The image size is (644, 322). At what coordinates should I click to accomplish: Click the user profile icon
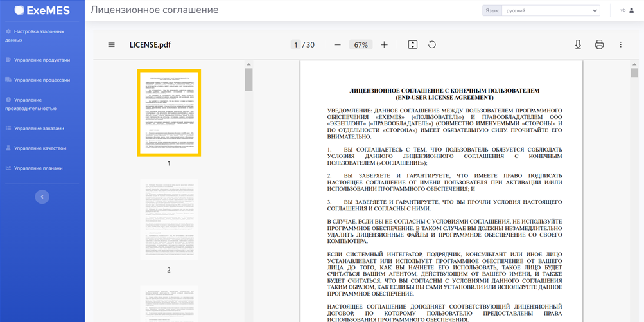tap(632, 10)
